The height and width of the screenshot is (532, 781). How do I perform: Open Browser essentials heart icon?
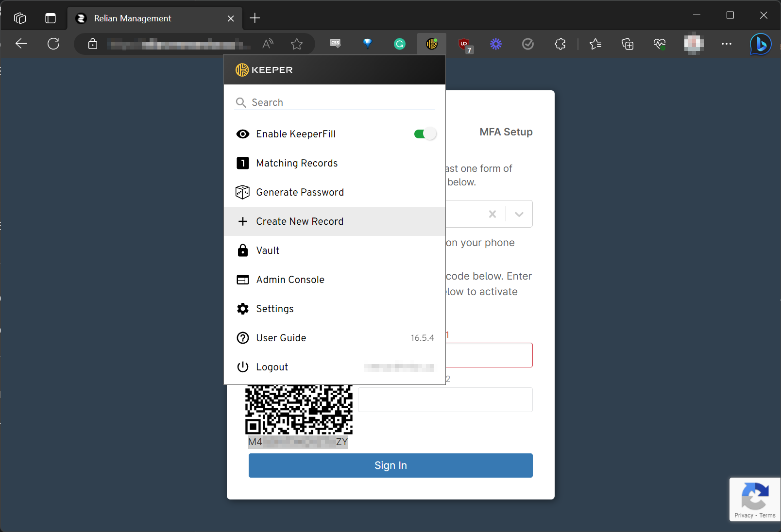point(660,44)
